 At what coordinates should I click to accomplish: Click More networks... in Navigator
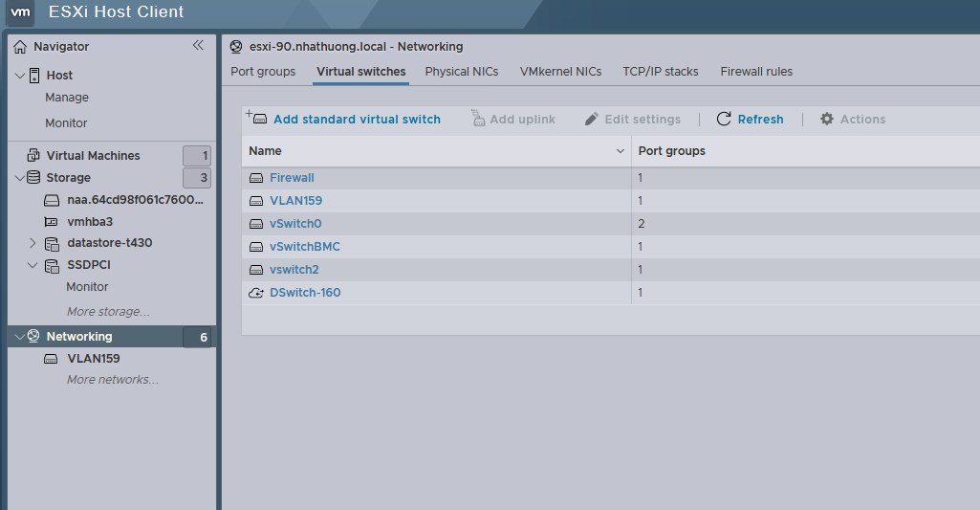(113, 380)
